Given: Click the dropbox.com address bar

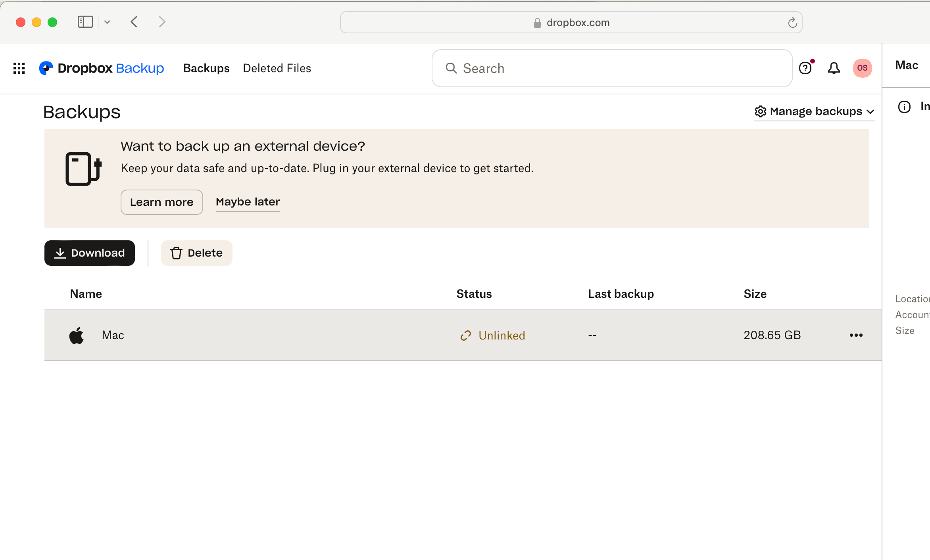Looking at the screenshot, I should [x=571, y=22].
